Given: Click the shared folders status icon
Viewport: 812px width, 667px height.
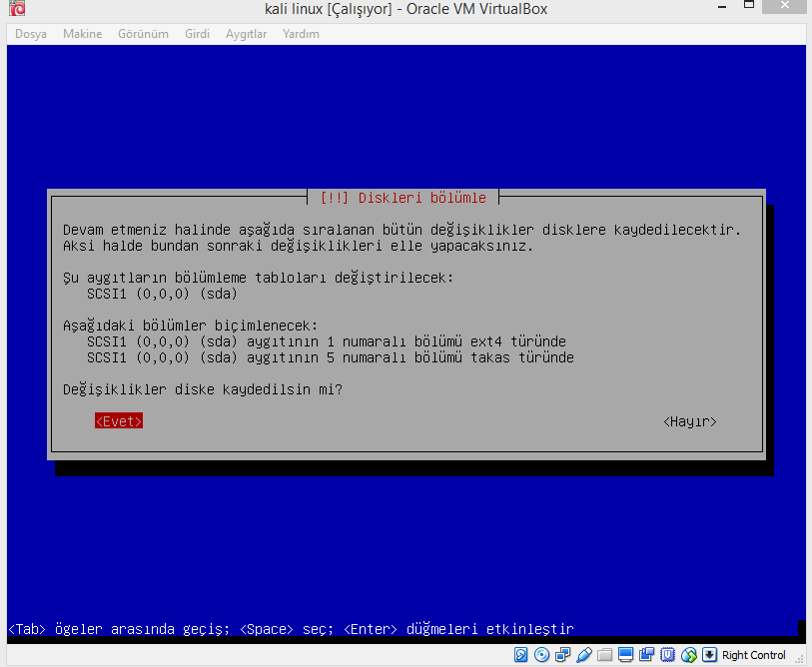Looking at the screenshot, I should (x=605, y=655).
